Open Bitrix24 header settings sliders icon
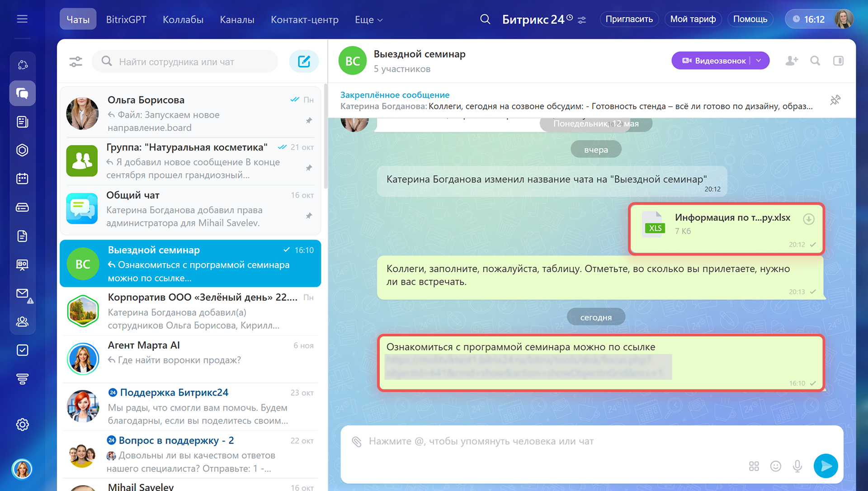 pos(582,20)
